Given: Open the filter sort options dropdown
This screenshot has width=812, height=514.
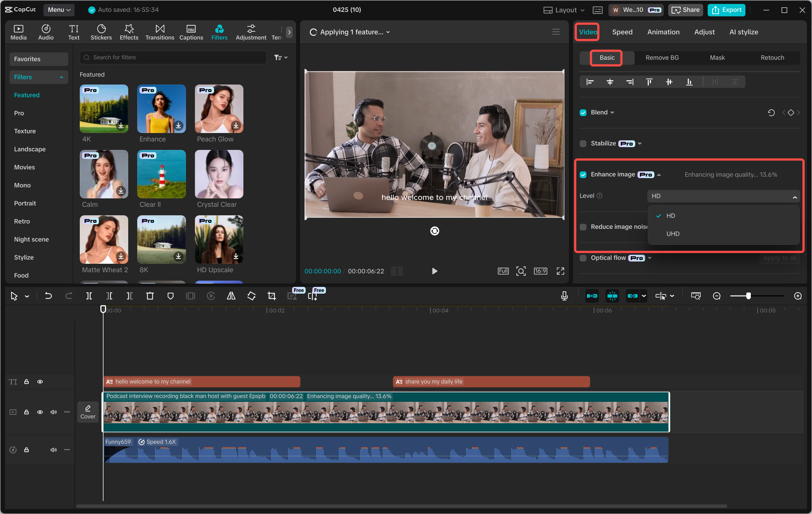Looking at the screenshot, I should click(281, 58).
